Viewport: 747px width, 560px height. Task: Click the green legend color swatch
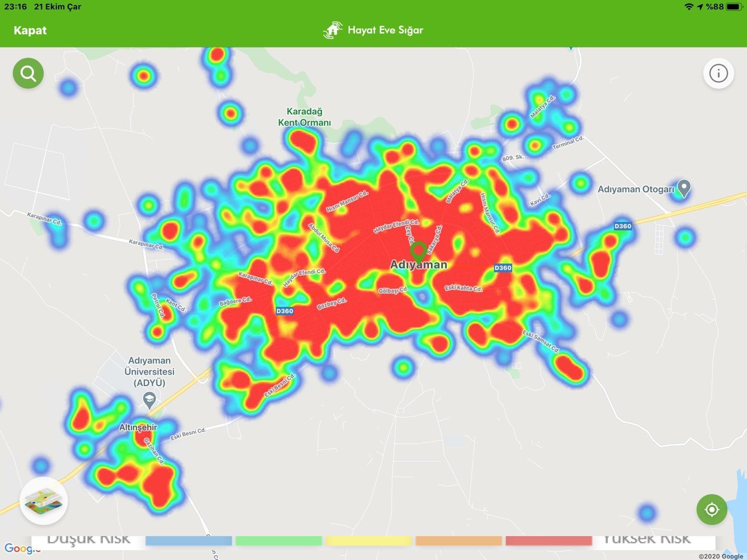pyautogui.click(x=279, y=540)
